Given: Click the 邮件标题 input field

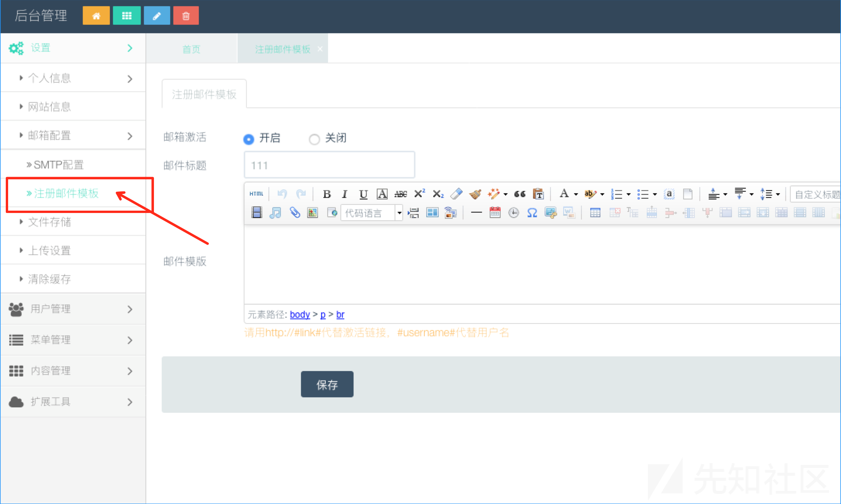Looking at the screenshot, I should (329, 165).
